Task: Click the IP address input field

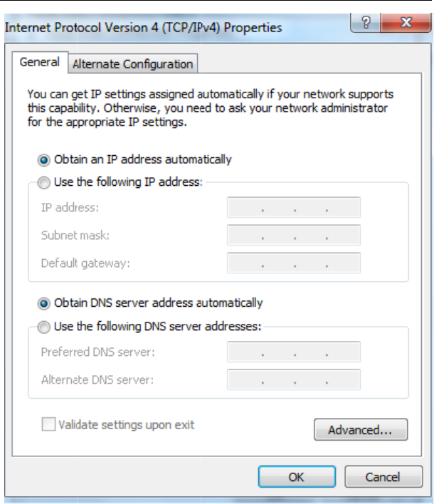Action: [x=293, y=208]
